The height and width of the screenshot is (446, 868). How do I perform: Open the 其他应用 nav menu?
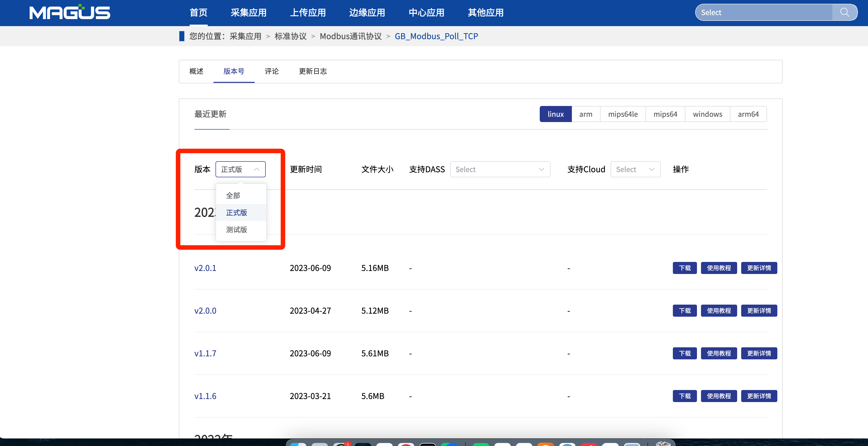point(486,13)
